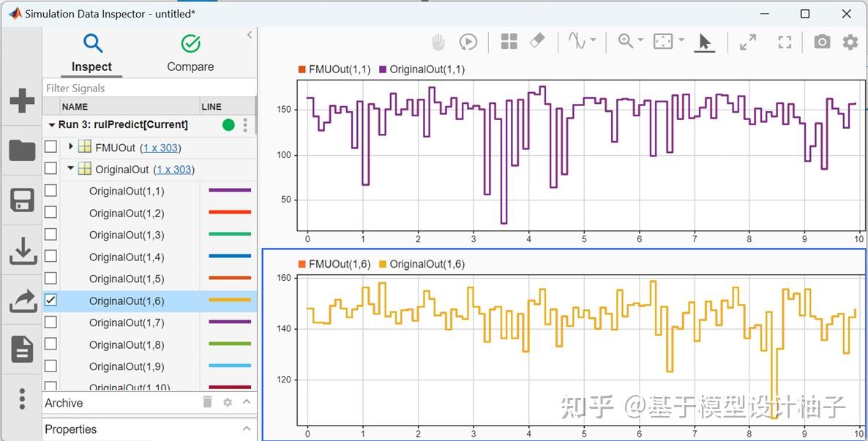Click the Properties section label
Viewport: 868px width, 441px height.
click(x=71, y=429)
